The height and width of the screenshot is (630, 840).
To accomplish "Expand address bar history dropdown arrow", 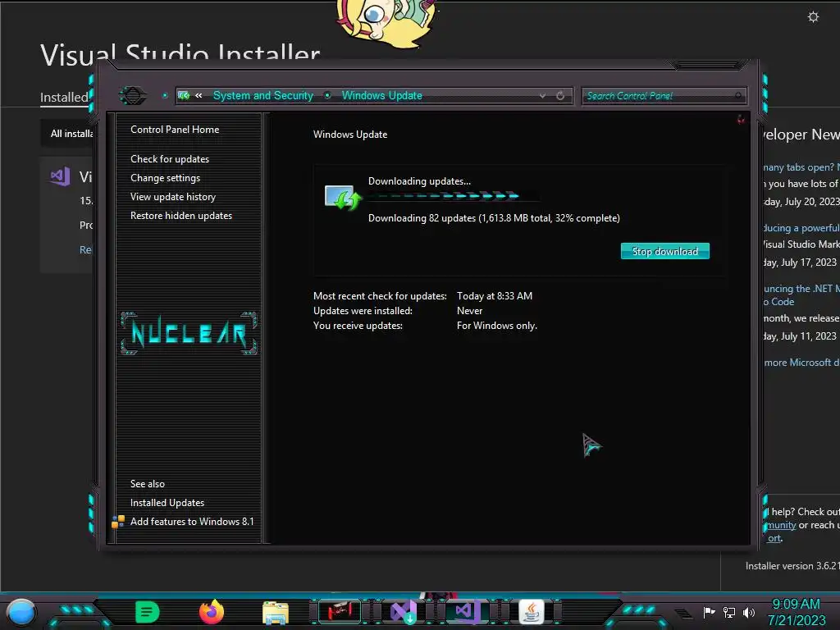I will 543,96.
